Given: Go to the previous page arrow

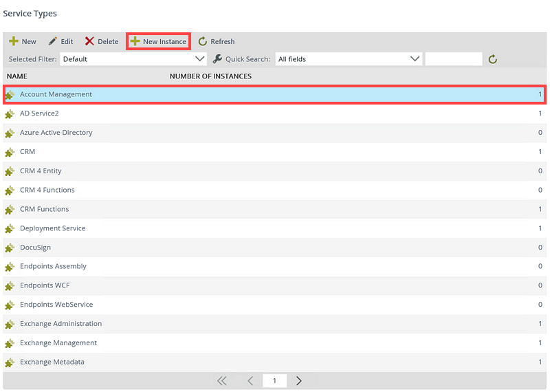Looking at the screenshot, I should click(x=250, y=381).
